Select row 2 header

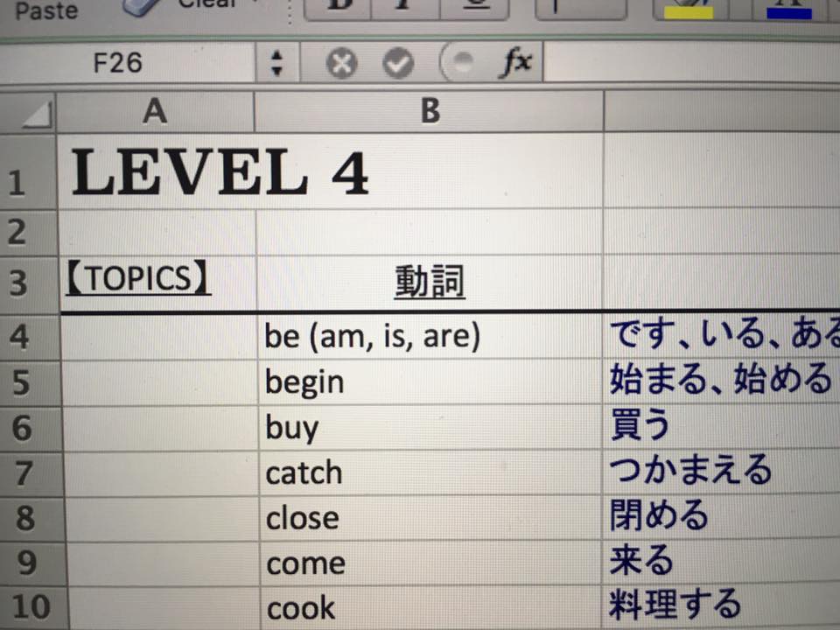28,232
